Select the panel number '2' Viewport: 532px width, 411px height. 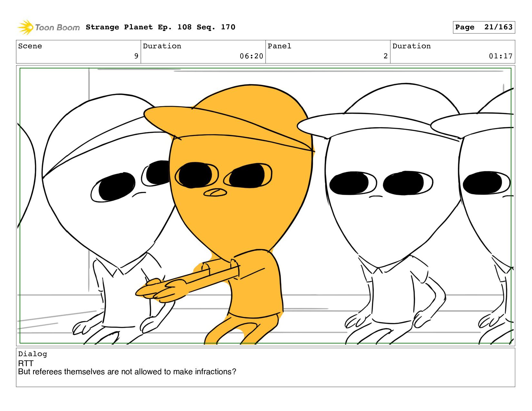pos(386,56)
